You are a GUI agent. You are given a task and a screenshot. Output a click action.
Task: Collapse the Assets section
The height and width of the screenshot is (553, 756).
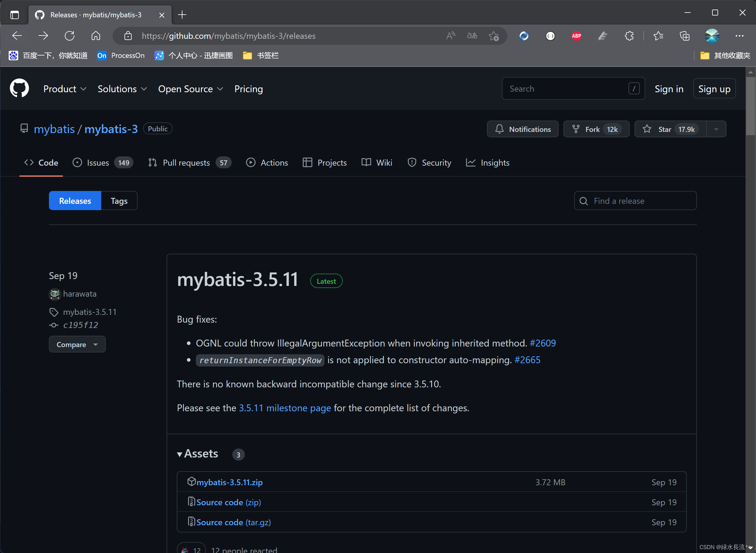tap(198, 454)
